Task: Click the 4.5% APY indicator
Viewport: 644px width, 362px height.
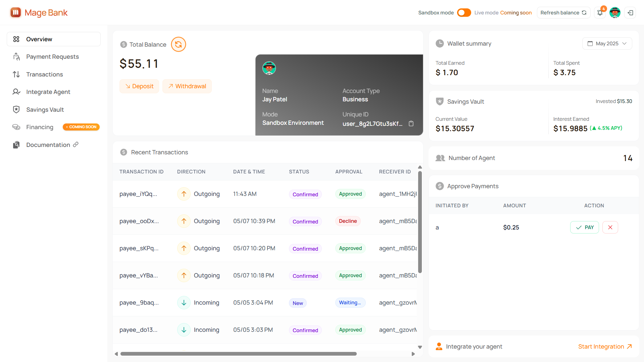Action: [606, 128]
